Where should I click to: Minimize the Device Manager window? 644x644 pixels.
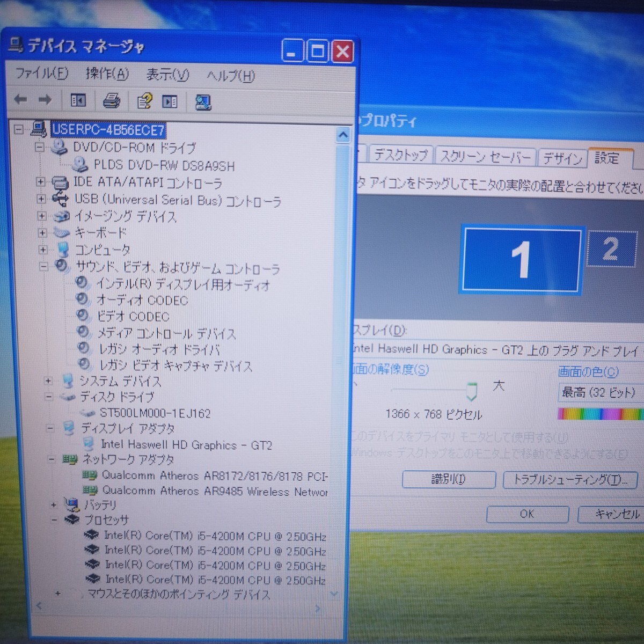click(292, 52)
